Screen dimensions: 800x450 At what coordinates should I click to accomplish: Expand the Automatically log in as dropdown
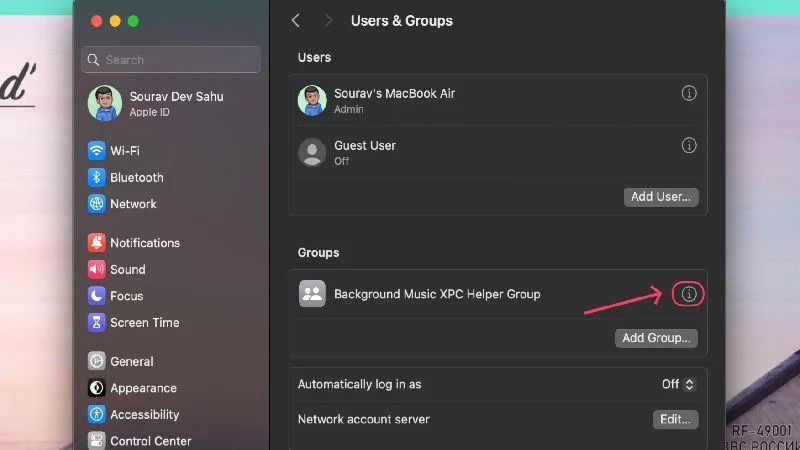[x=678, y=384]
